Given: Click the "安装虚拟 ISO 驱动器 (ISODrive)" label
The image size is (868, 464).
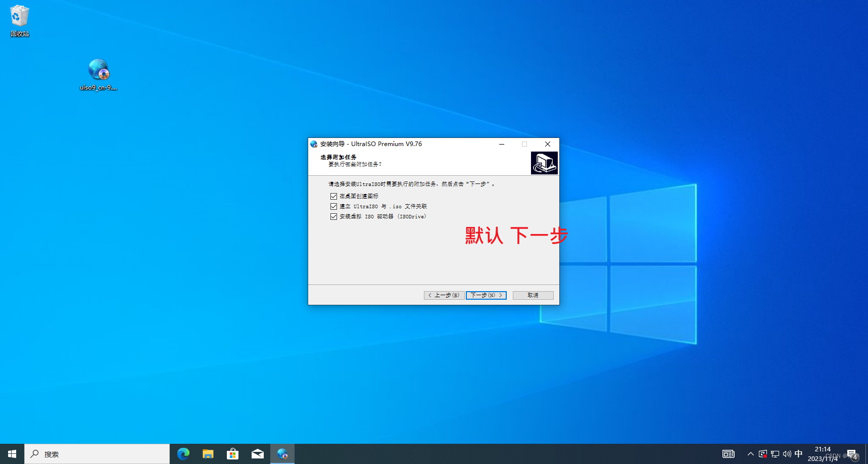Looking at the screenshot, I should click(383, 216).
